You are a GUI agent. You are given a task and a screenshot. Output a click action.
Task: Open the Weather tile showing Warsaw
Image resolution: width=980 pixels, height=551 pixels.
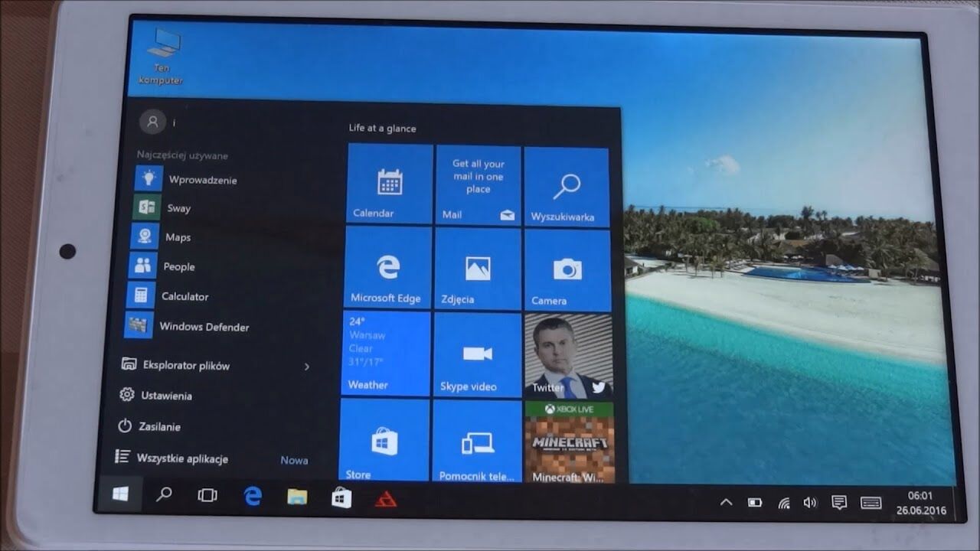coord(385,353)
